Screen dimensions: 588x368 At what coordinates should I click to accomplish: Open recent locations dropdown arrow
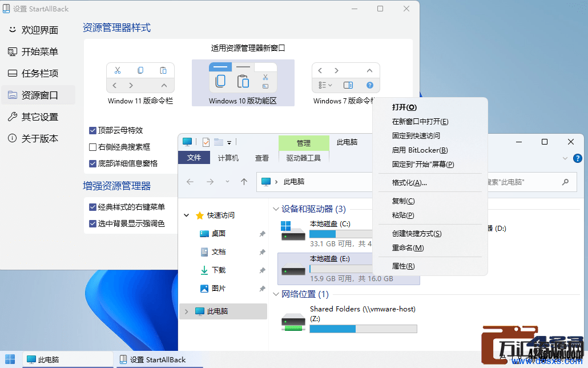227,182
